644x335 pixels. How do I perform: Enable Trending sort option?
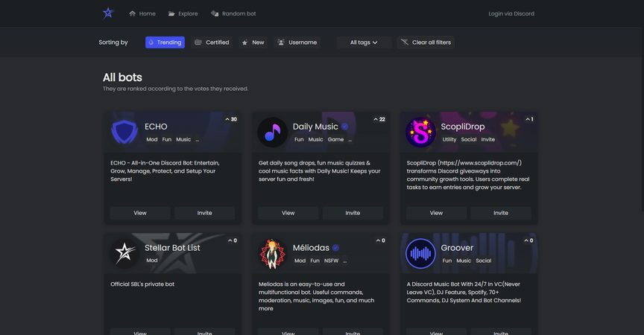click(165, 42)
